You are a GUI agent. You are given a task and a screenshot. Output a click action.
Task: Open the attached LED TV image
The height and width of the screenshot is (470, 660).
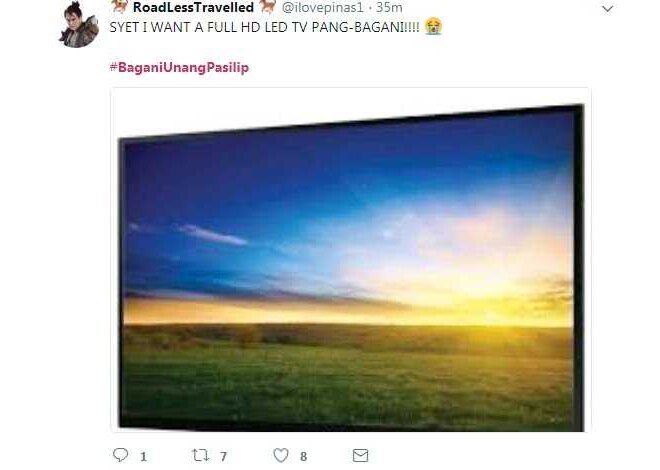pos(351,260)
